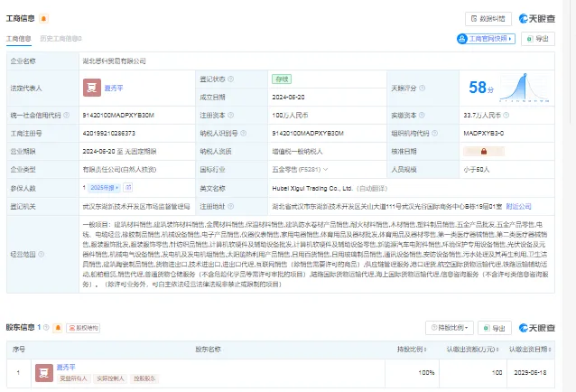576x392 pixels.
Task: Expand the 持股比例 filter dropdown
Action: [450, 328]
